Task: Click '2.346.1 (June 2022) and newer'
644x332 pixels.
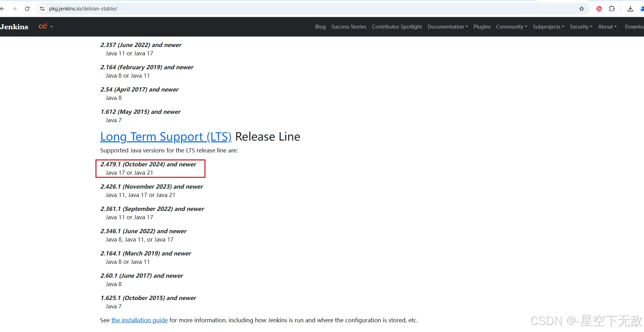Action: pyautogui.click(x=143, y=231)
